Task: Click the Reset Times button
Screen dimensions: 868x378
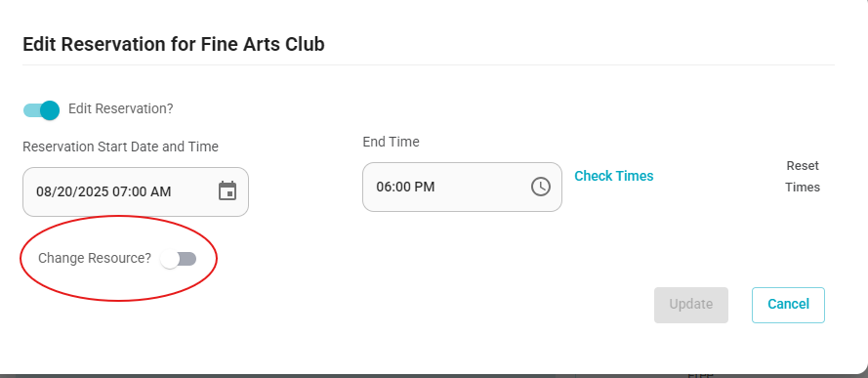Action: (803, 177)
